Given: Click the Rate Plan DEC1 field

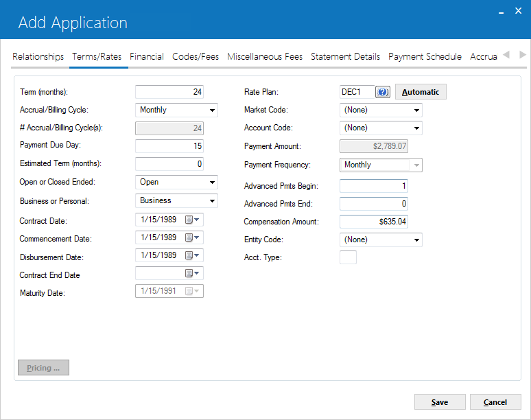Looking at the screenshot, I should point(357,92).
